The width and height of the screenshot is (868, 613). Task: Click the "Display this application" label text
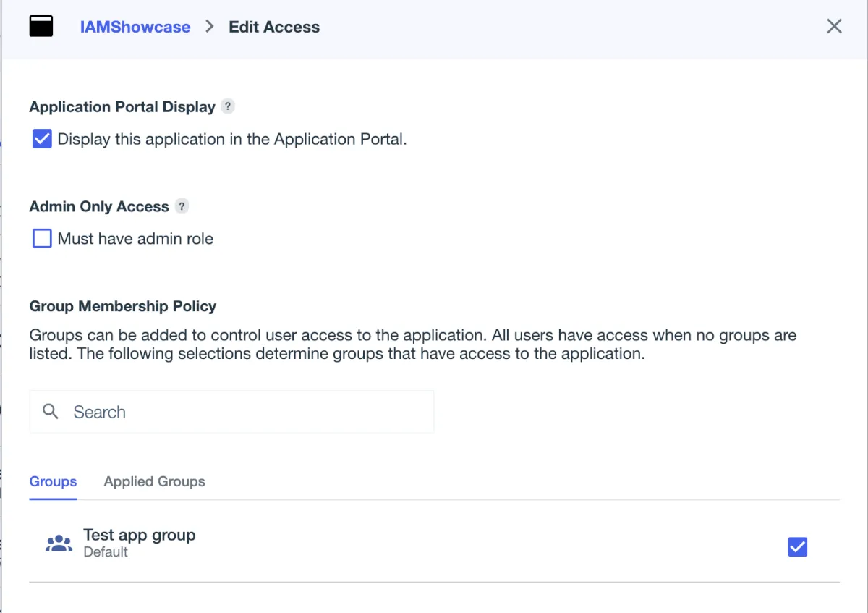click(232, 139)
